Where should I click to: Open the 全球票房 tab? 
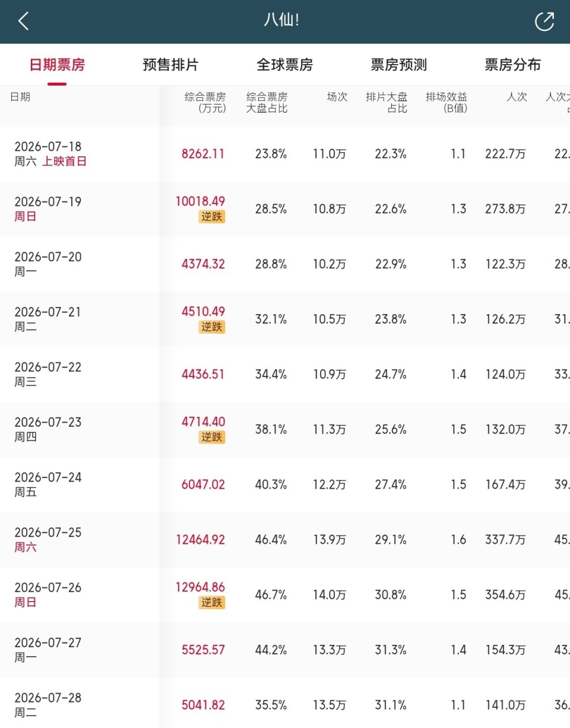point(284,65)
